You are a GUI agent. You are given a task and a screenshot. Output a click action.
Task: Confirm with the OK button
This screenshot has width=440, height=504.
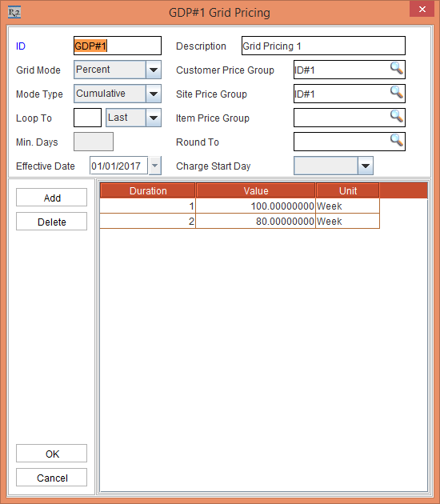[x=51, y=454]
